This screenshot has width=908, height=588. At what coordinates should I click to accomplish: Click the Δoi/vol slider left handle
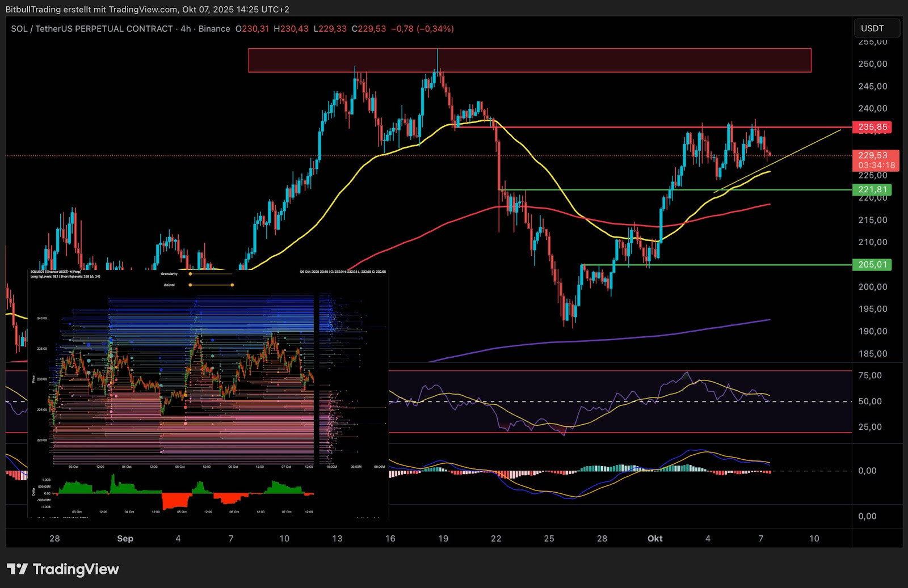(x=190, y=285)
